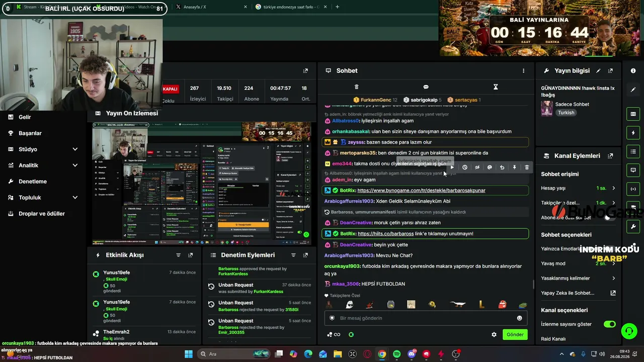Open Takipçilere özel options chevron

(613, 203)
